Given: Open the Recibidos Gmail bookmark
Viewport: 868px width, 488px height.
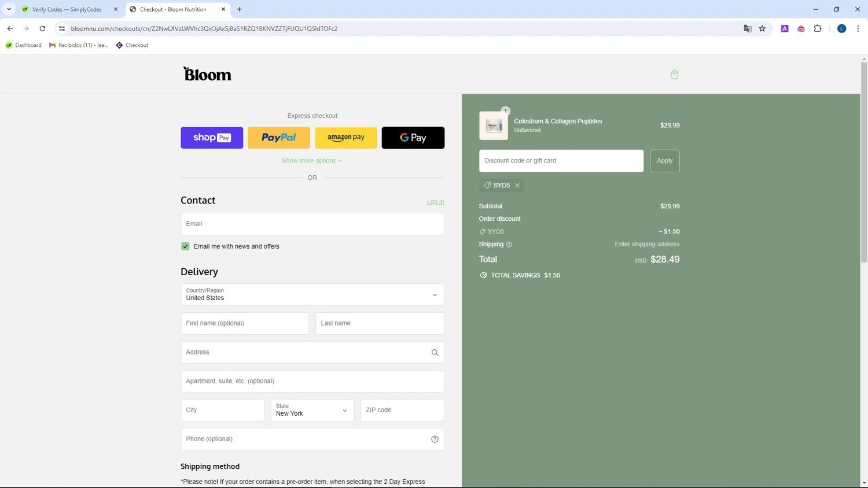Looking at the screenshot, I should coord(79,45).
